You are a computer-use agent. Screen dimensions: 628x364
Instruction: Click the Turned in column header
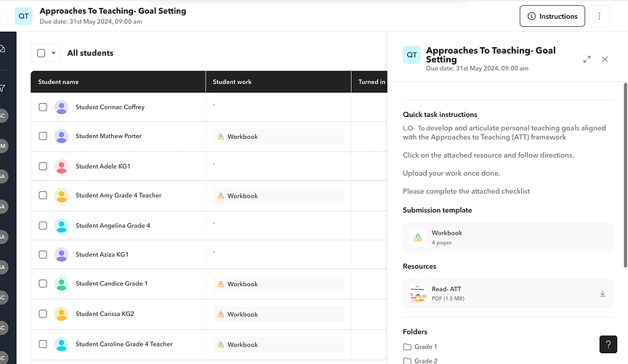click(371, 82)
